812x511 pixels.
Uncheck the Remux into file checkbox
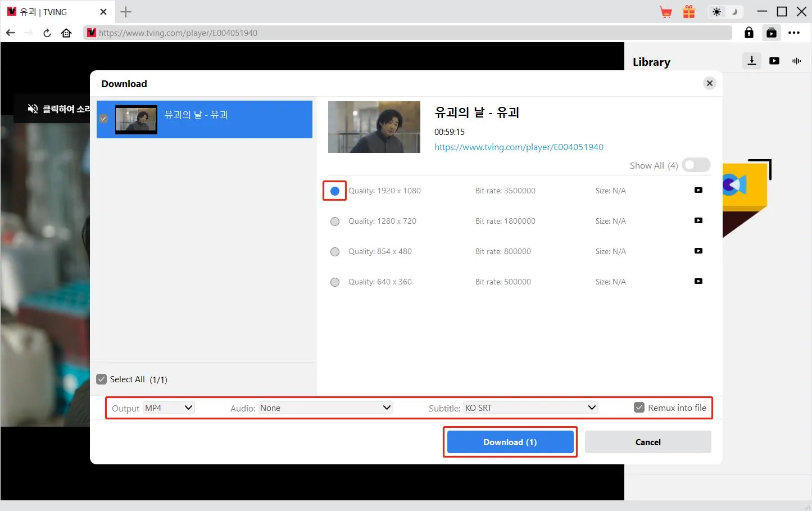point(639,408)
